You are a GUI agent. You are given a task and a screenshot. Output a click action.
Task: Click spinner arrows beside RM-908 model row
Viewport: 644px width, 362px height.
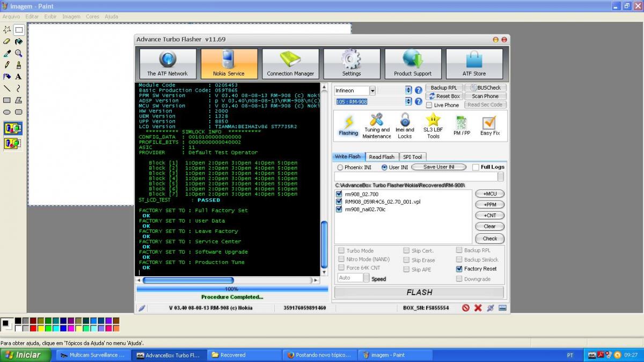tap(408, 101)
